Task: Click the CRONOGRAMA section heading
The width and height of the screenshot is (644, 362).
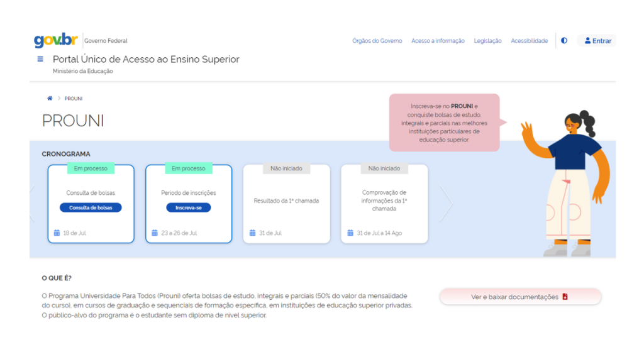Action: point(65,154)
